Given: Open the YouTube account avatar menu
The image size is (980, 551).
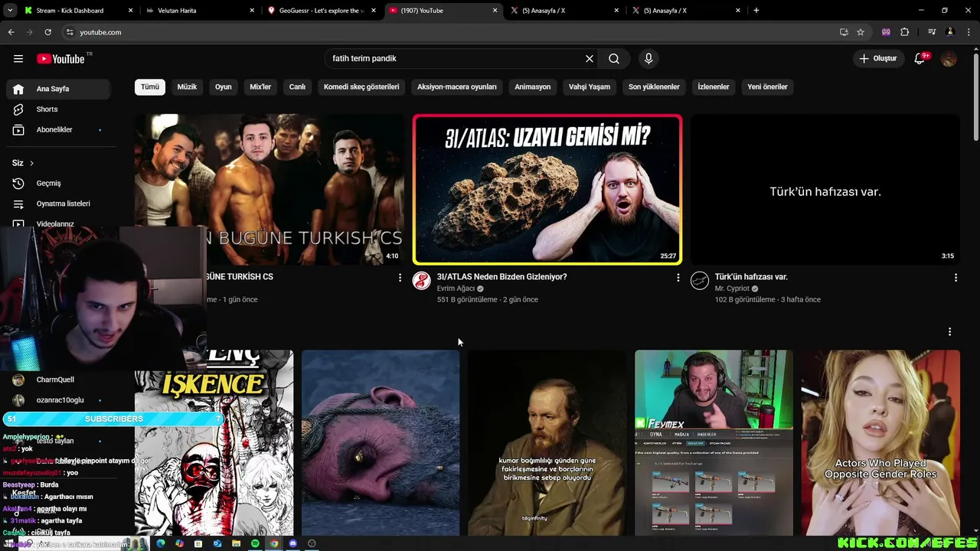Looking at the screenshot, I should 949,59.
